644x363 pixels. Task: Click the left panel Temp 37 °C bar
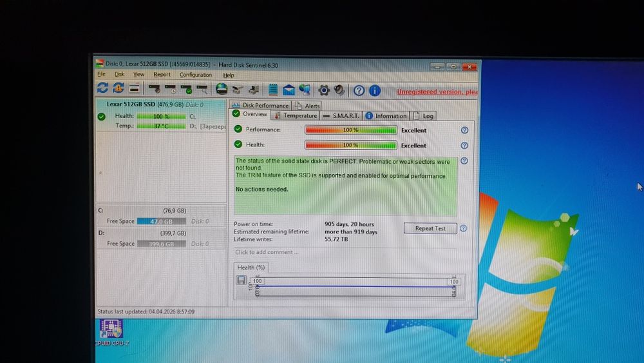coord(161,126)
